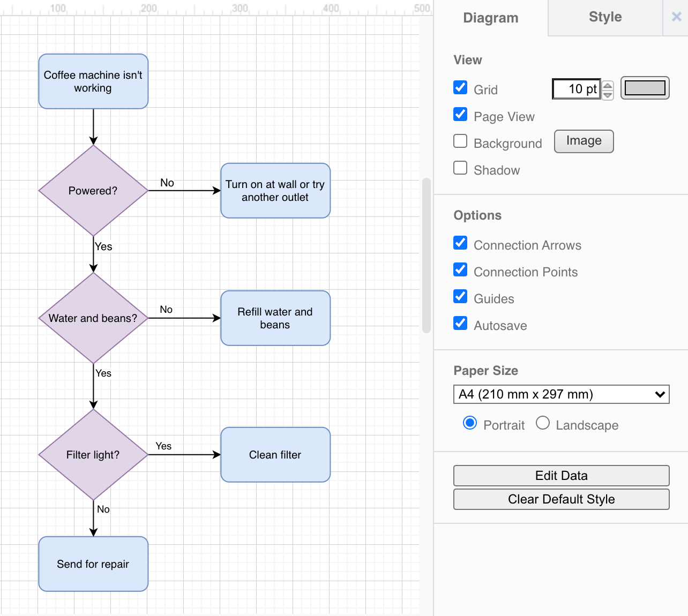Select Landscape orientation
The height and width of the screenshot is (616, 688).
click(x=543, y=423)
